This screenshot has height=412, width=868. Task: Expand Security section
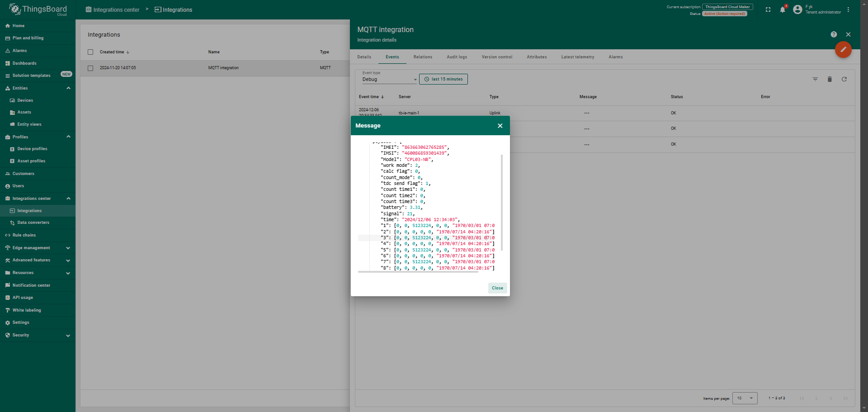68,336
